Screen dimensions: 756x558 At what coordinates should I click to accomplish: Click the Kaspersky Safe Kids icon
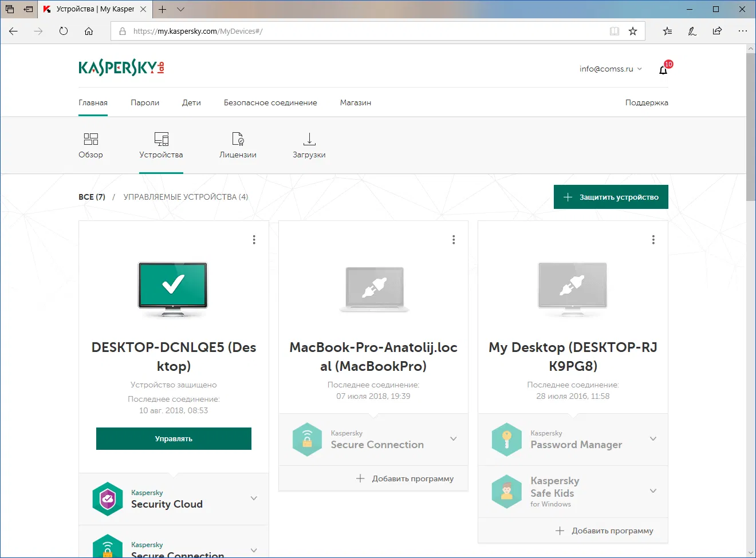pos(506,491)
